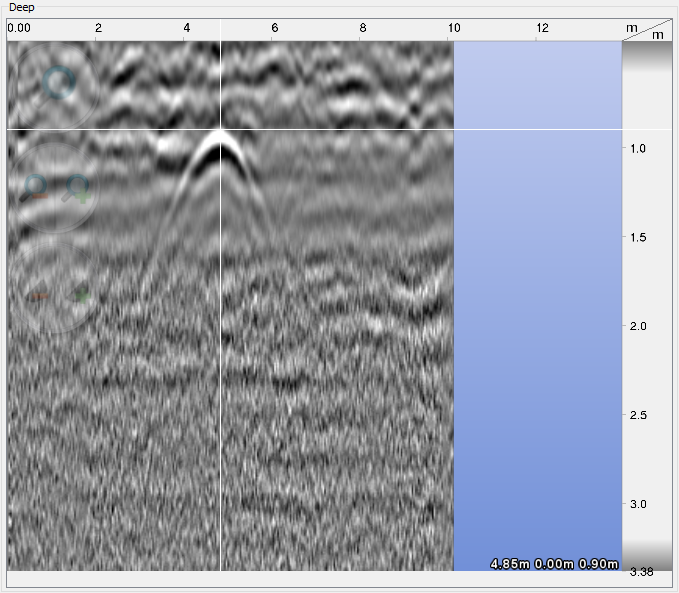Click the zoom out magnifier with minus

(35, 188)
